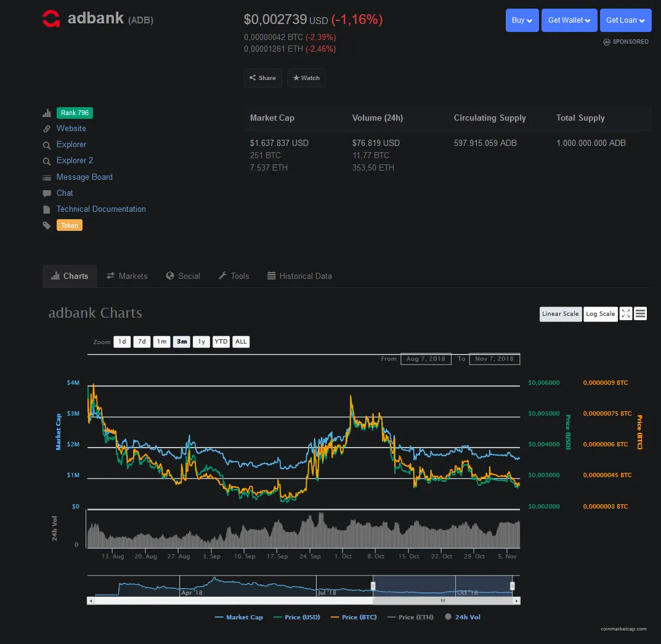Click the coinmarketcap.com chart credit
Screen dimensions: 661x644
[x=623, y=629]
